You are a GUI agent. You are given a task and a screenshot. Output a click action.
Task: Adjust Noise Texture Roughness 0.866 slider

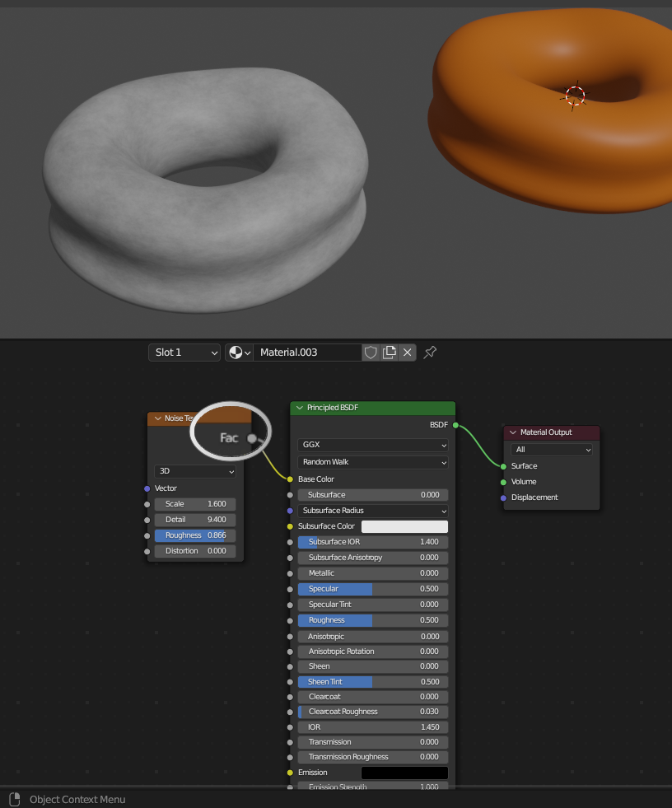[195, 535]
